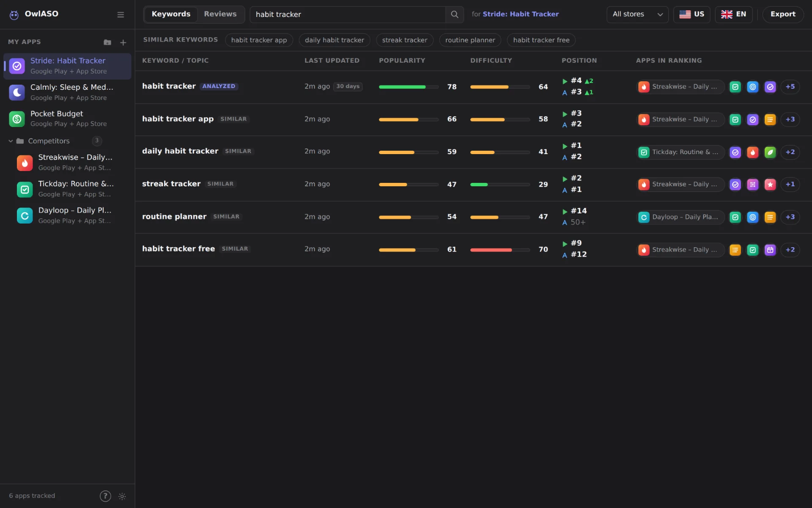Collapse the Competitors folder

point(11,141)
